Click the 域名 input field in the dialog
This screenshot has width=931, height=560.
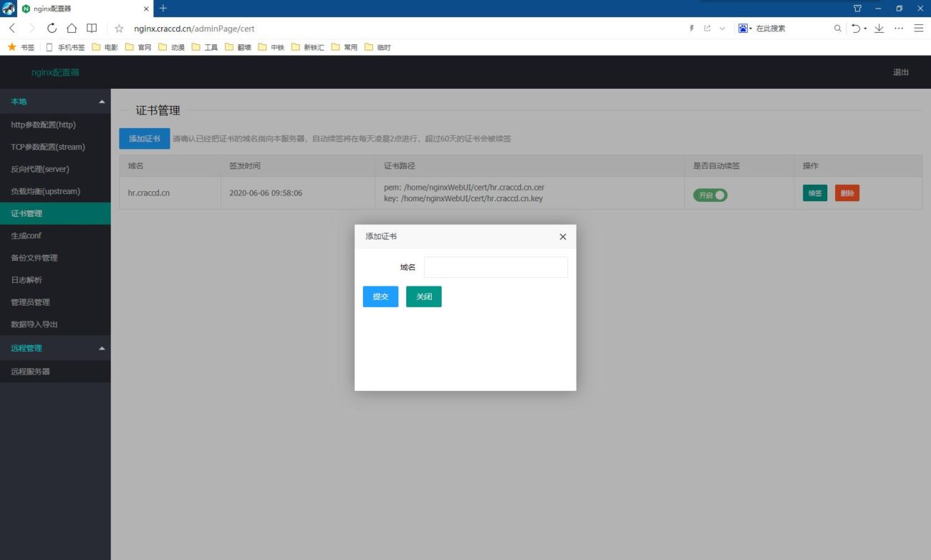click(x=496, y=266)
